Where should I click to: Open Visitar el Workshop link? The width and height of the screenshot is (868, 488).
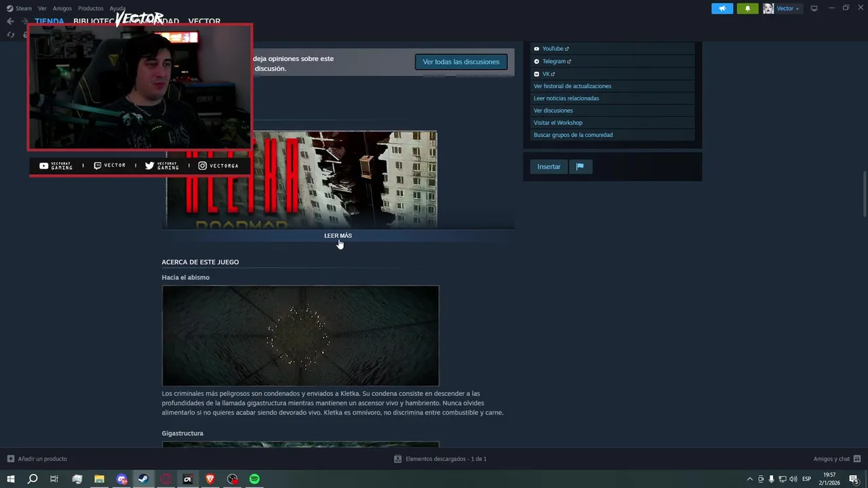[558, 123]
